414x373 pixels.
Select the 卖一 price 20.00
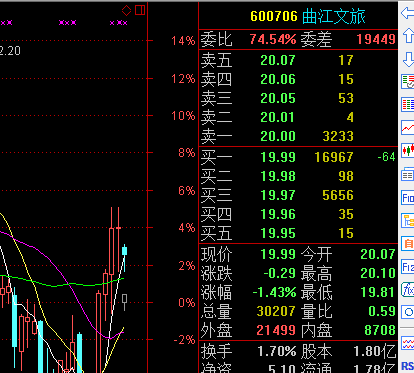click(x=278, y=136)
